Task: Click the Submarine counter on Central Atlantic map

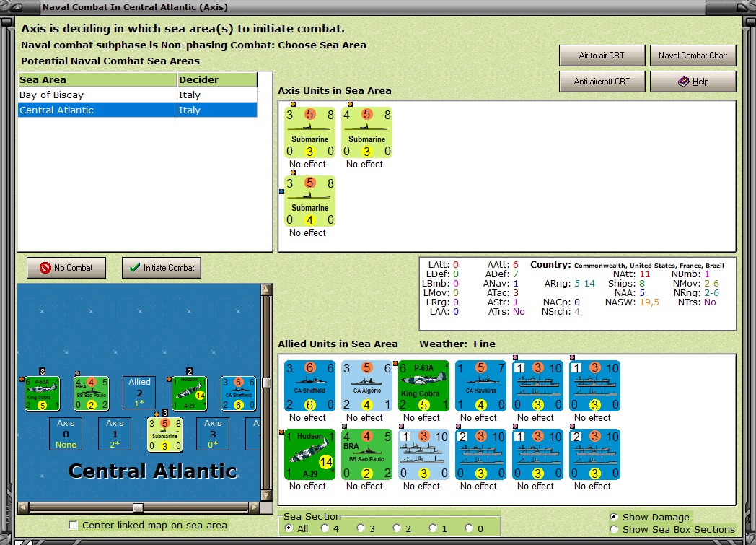Action: coord(165,435)
